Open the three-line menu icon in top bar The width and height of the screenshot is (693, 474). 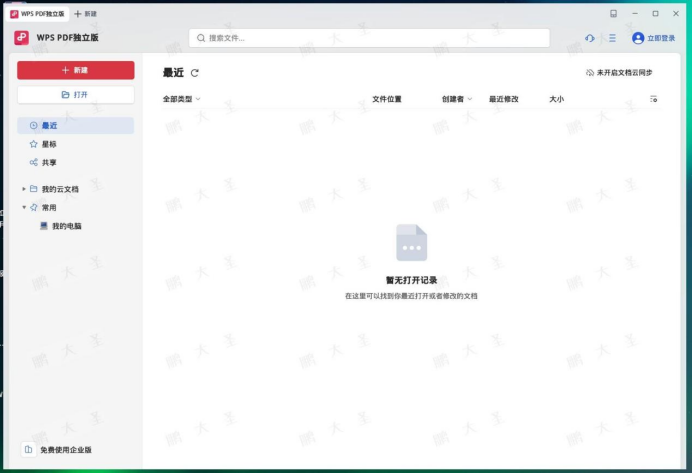[612, 38]
